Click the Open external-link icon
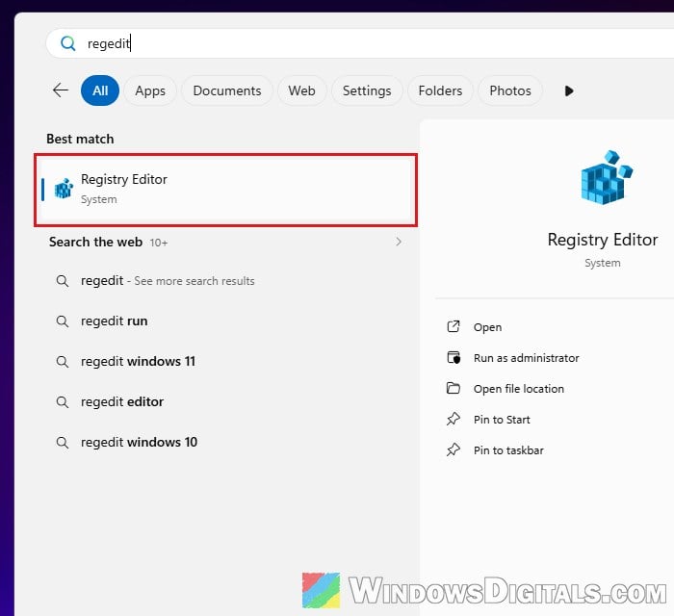 454,327
